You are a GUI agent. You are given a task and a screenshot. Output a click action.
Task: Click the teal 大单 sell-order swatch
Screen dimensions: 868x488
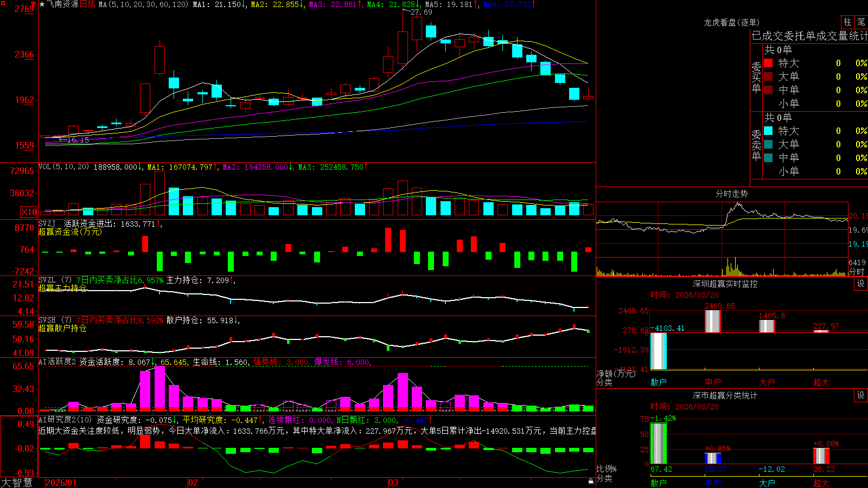click(768, 144)
